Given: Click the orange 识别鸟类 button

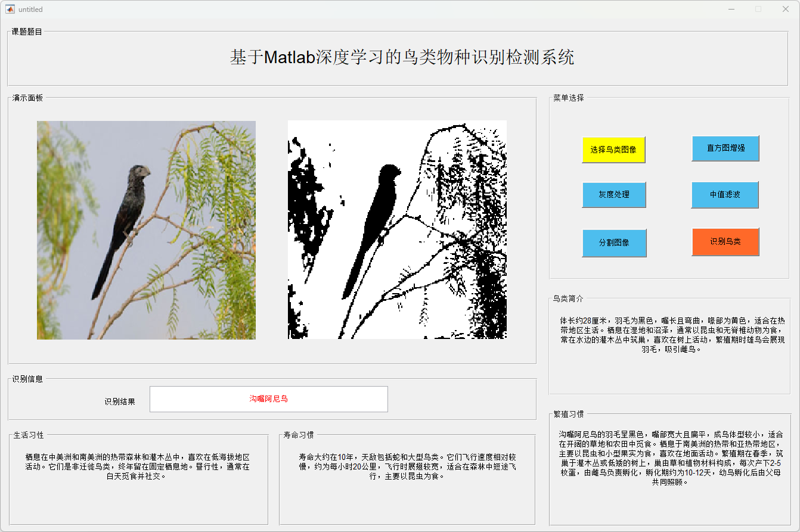Looking at the screenshot, I should point(725,242).
